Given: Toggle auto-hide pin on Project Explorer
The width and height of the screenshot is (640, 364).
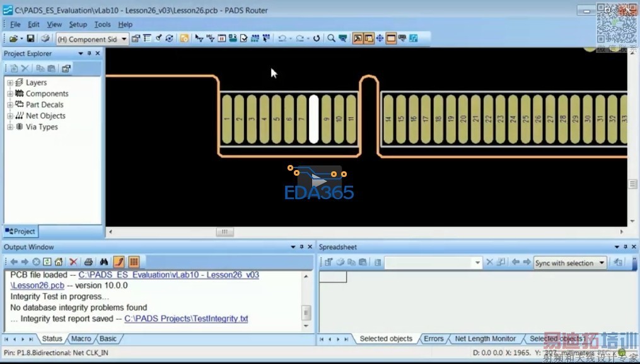Looking at the screenshot, I should pos(90,54).
